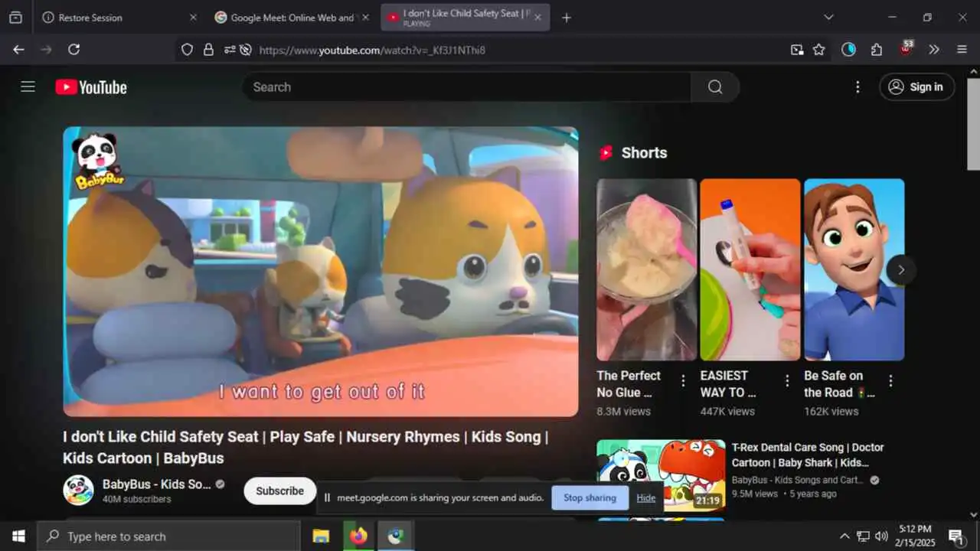The height and width of the screenshot is (551, 980).
Task: Open picture-in-picture icon in address bar
Action: point(797,50)
